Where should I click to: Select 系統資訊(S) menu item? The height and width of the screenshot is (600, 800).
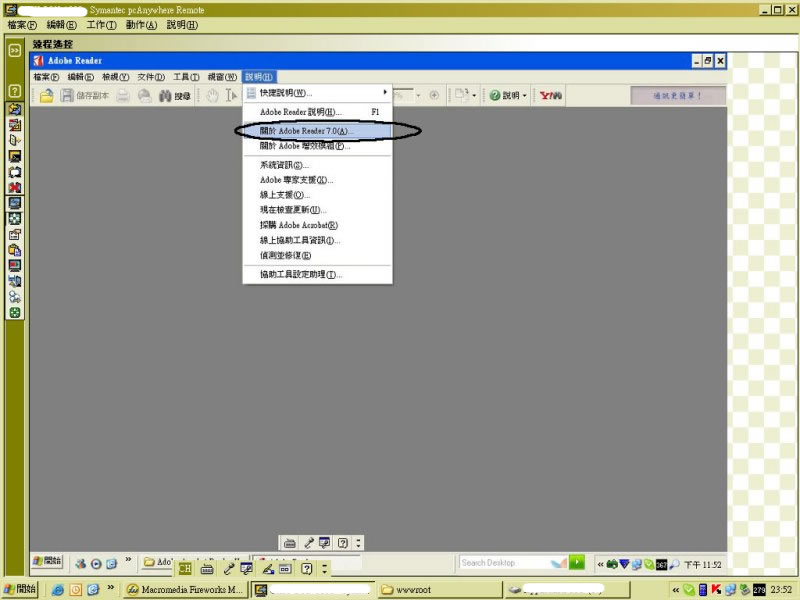tap(317, 165)
